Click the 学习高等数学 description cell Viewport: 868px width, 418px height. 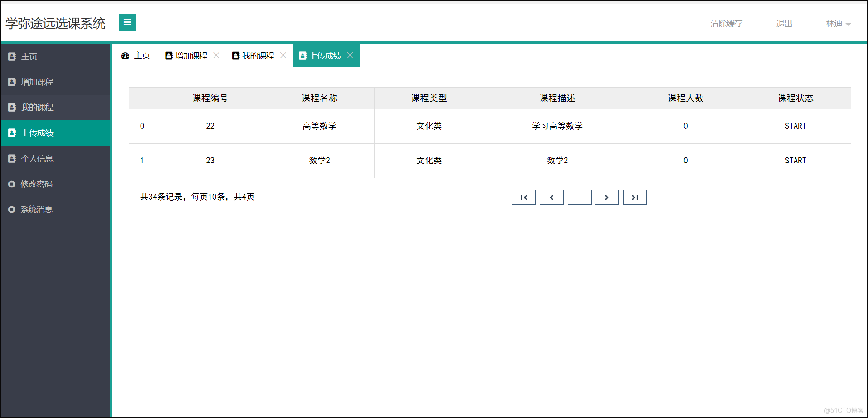pos(557,126)
